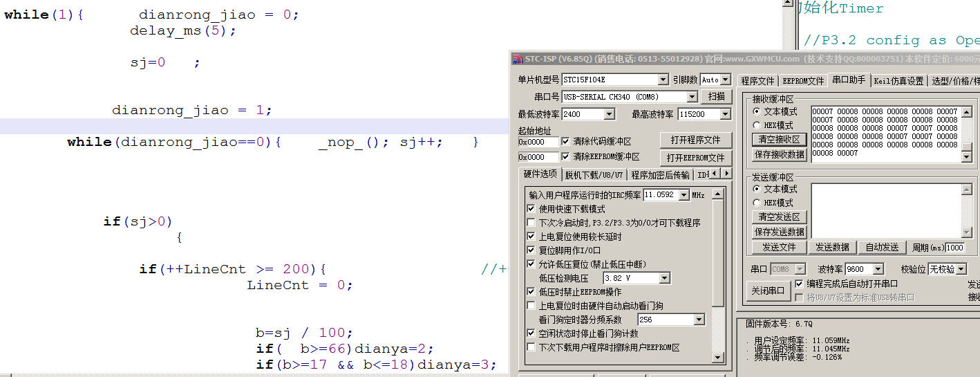Enable erase user EEPROM on next download
980x377 pixels.
tap(531, 347)
